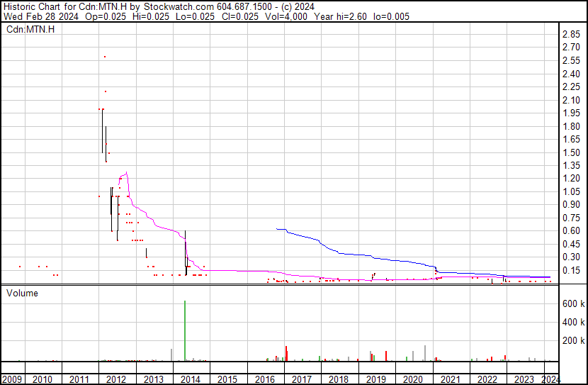Viewport: 588px width, 385px height.
Task: Click the 2011 year label
Action: click(79, 379)
